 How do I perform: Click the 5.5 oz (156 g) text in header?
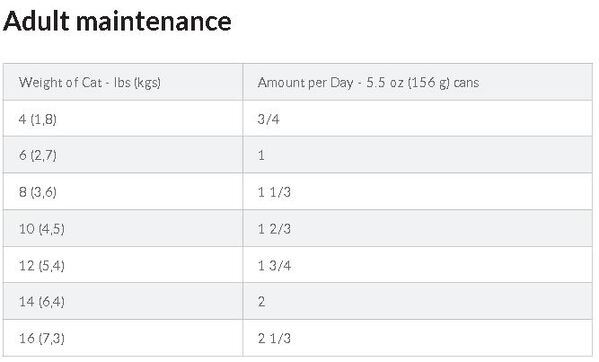click(408, 82)
